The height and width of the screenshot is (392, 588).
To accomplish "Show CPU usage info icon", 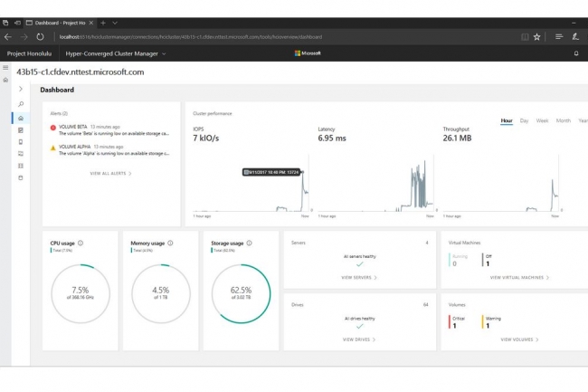I will point(81,244).
